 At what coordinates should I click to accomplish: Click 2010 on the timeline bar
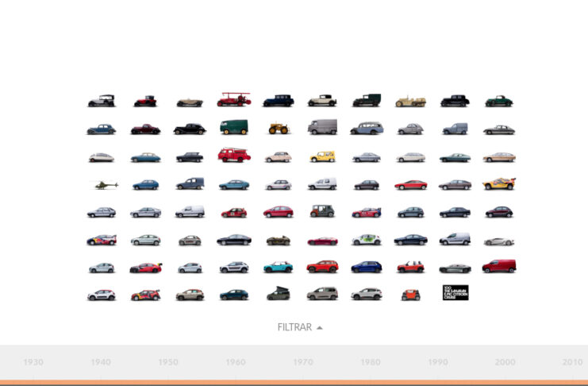pyautogui.click(x=572, y=362)
